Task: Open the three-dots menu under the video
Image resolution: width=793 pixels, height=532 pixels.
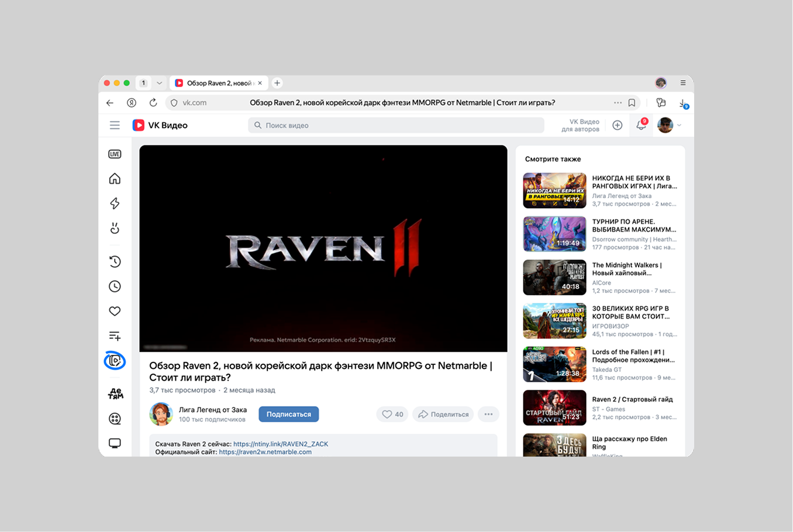Action: click(x=488, y=414)
